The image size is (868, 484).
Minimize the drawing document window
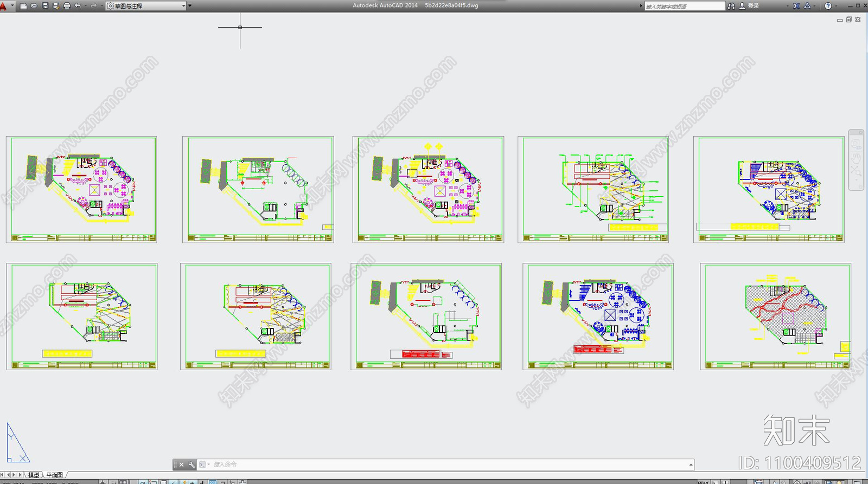point(840,20)
